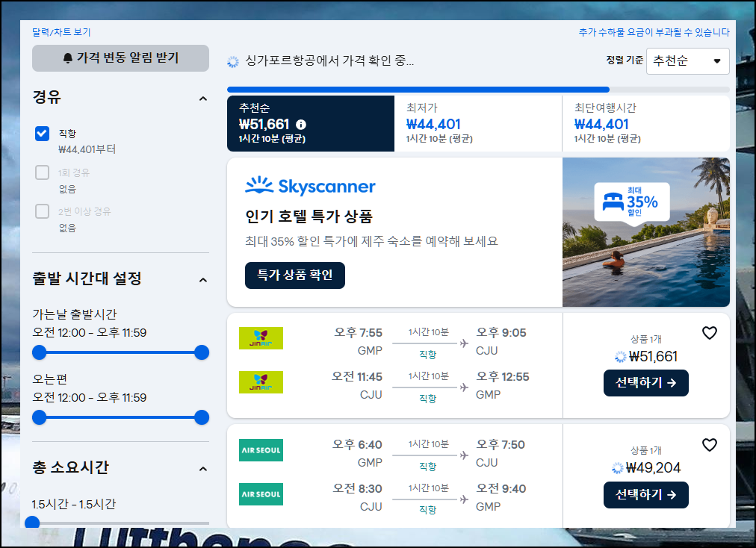
Task: Click left handle of 가는날 출발시간 slider
Action: click(39, 352)
